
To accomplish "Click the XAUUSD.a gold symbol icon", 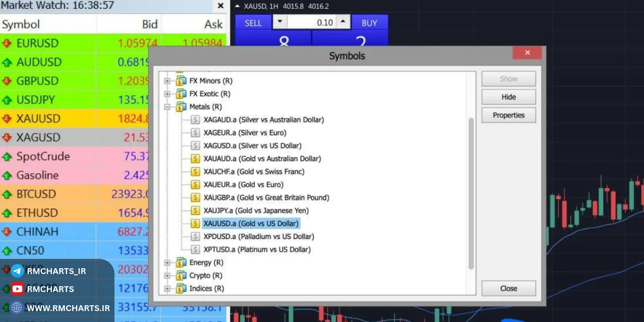I will pos(195,223).
